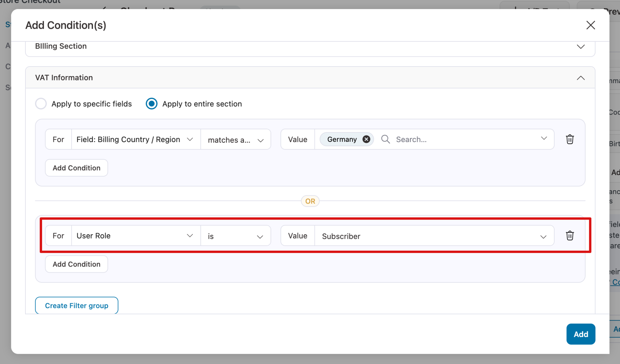This screenshot has width=620, height=364.
Task: Collapse the VAT Information section
Action: [x=581, y=78]
